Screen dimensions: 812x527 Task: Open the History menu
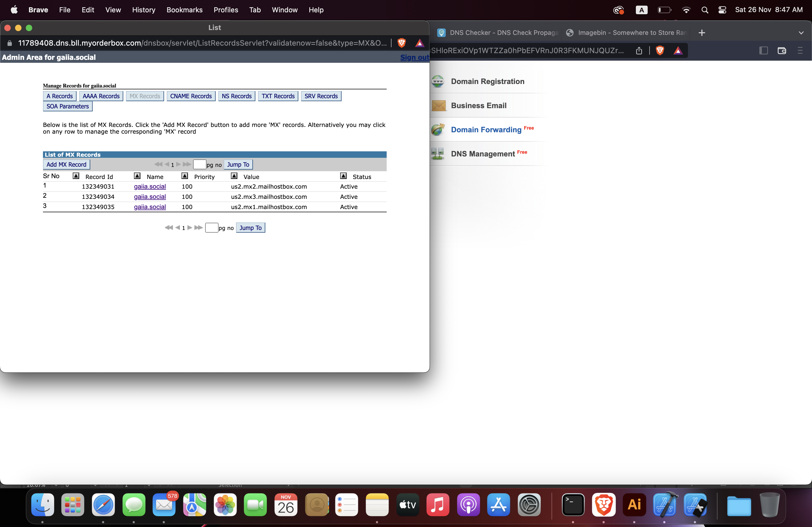pyautogui.click(x=144, y=10)
